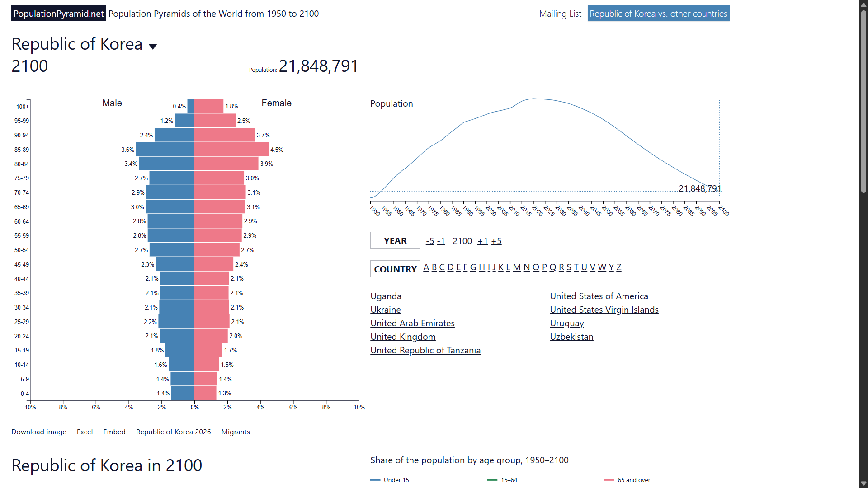The width and height of the screenshot is (868, 488).
Task: Go back five years with -5
Action: coord(430,241)
